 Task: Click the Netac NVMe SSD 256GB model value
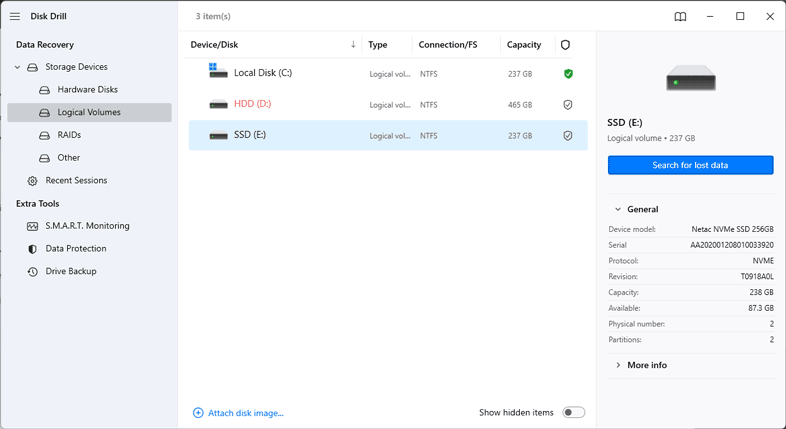(x=732, y=230)
